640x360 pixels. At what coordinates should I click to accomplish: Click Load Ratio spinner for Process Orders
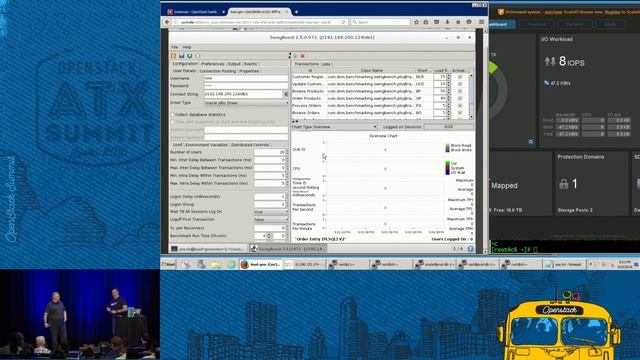[449, 106]
